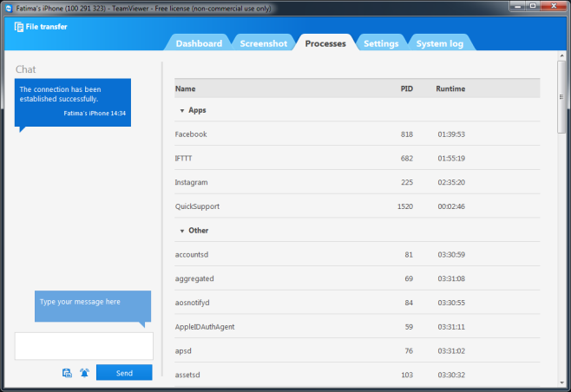Click runtime 02:35:20

451,182
